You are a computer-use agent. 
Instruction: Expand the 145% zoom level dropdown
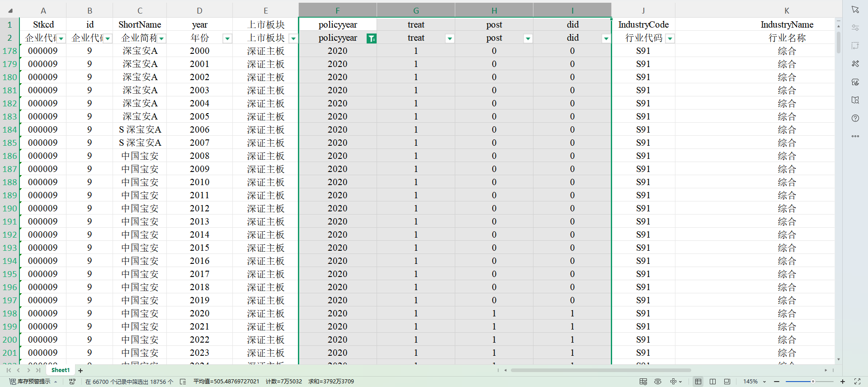click(x=764, y=382)
